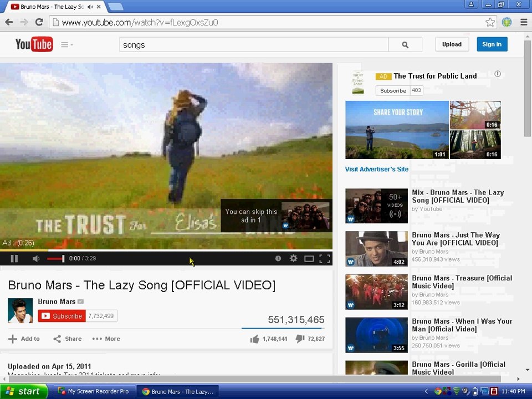Click the YouTube logo
The image size is (532, 399).
(x=34, y=44)
